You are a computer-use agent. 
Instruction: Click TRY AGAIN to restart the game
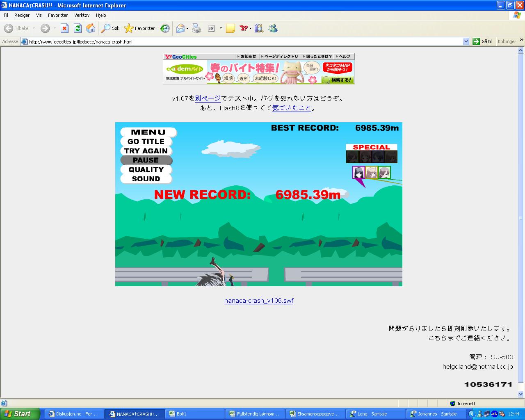click(x=146, y=151)
